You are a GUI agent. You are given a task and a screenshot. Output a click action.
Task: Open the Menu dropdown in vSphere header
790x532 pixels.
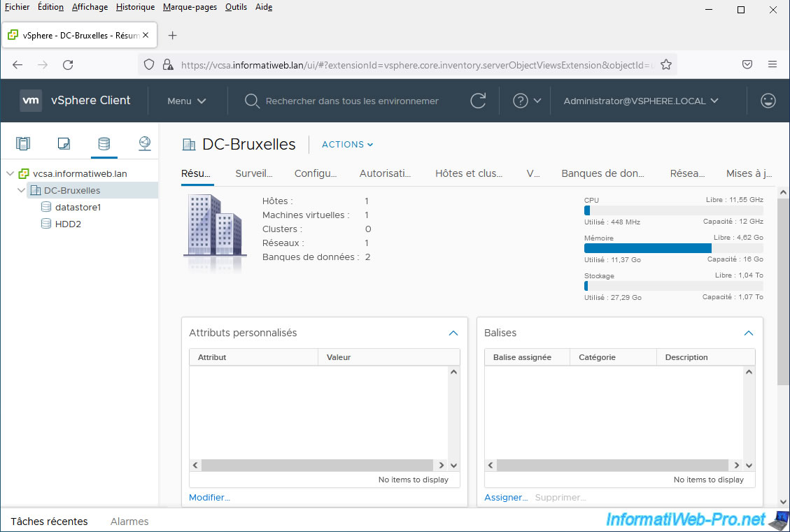[186, 101]
